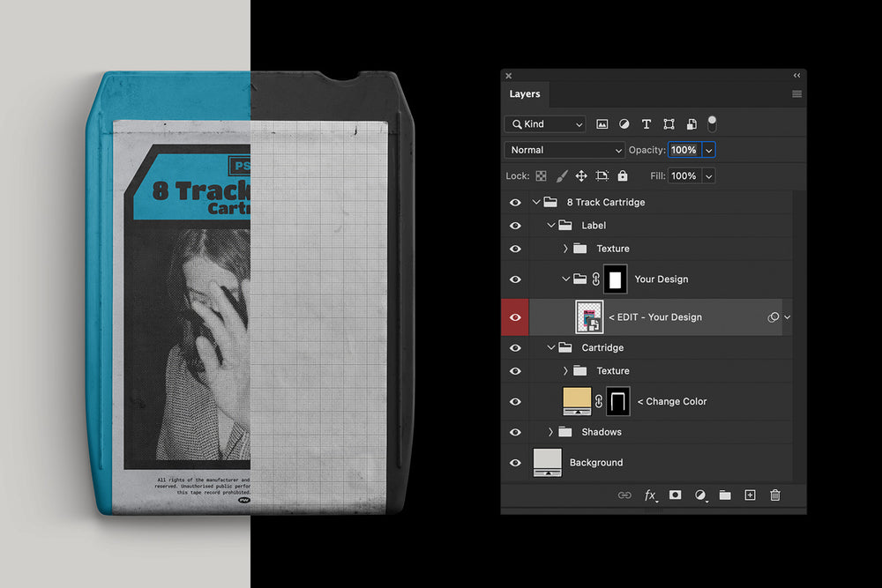This screenshot has width=882, height=588.
Task: Click the Add layer mask icon
Action: tap(675, 495)
